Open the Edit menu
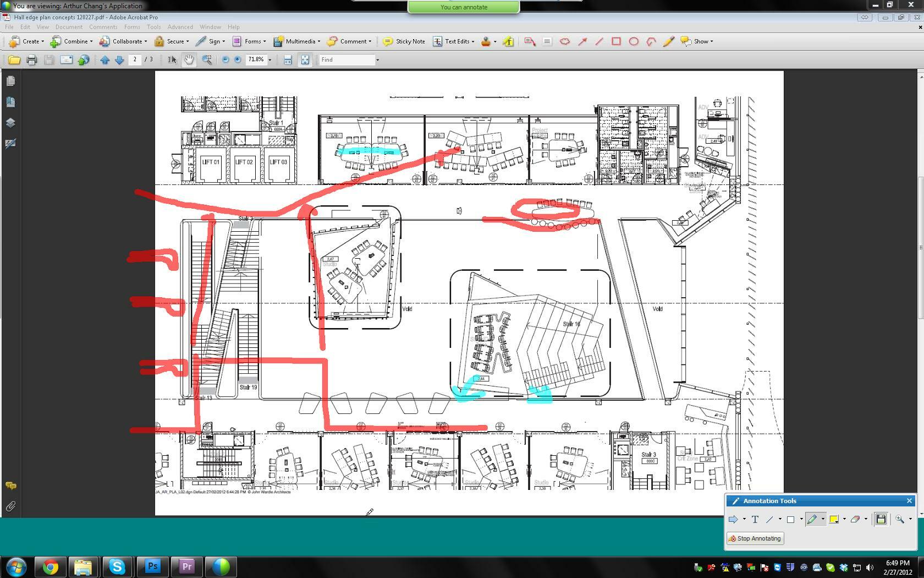Image resolution: width=924 pixels, height=578 pixels. [25, 27]
